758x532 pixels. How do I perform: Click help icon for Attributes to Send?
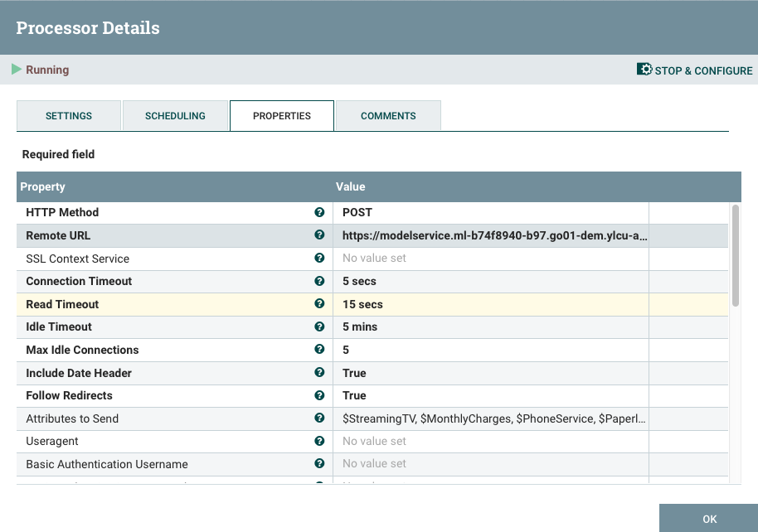click(319, 418)
